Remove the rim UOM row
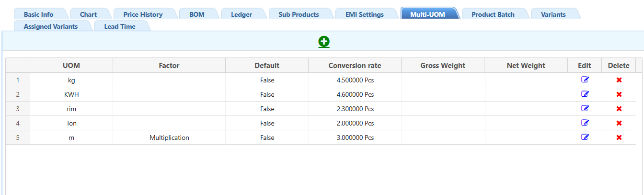This screenshot has height=195, width=644. point(619,109)
